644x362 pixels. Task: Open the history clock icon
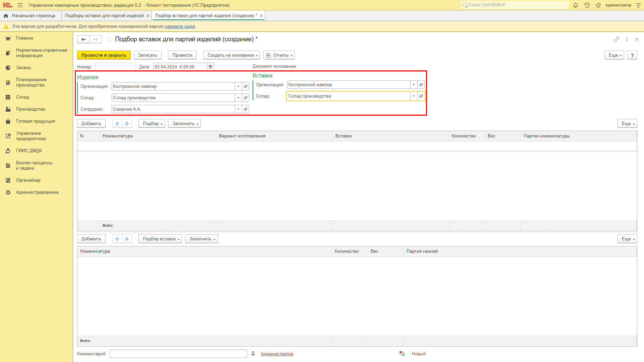[587, 5]
